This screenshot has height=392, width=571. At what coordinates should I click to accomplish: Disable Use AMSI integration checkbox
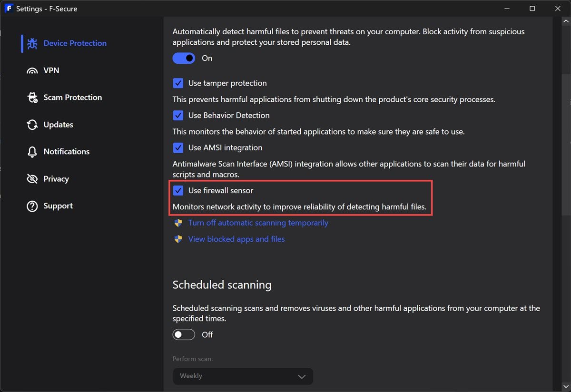(178, 148)
